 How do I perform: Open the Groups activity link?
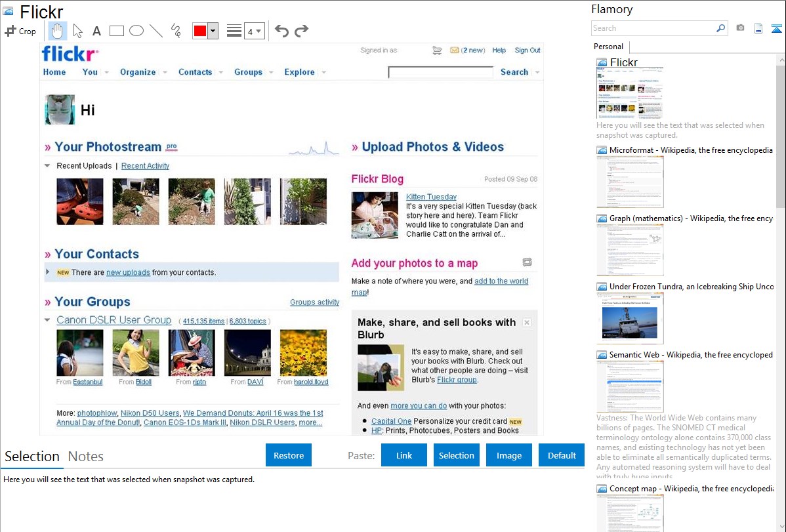314,302
